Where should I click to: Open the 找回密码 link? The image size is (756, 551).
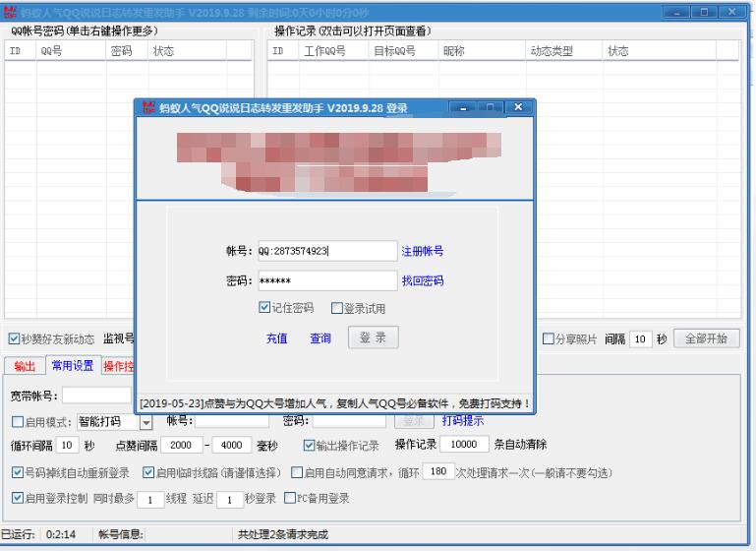pyautogui.click(x=423, y=280)
